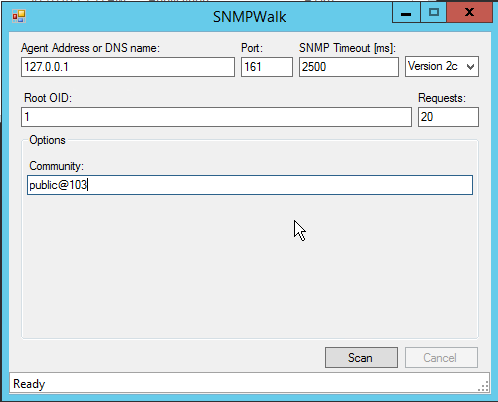Start the walk with the Scan button
The height and width of the screenshot is (402, 498).
(x=361, y=358)
